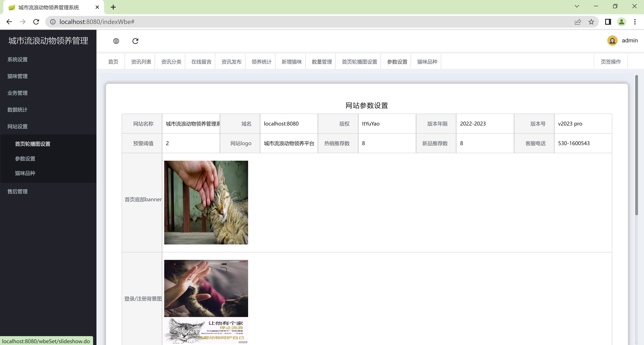This screenshot has height=345, width=644.
Task: Switch to 参数设置 tab in tab bar
Action: tap(397, 62)
